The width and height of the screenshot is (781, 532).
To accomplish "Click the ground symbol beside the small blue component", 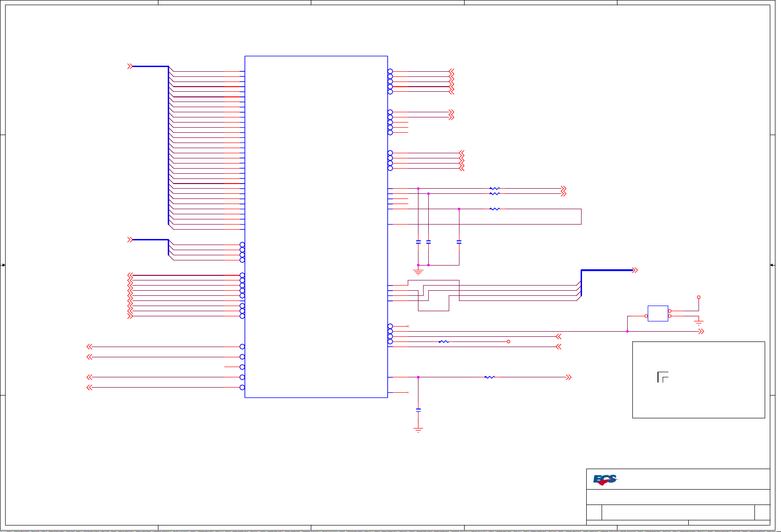I will (699, 322).
